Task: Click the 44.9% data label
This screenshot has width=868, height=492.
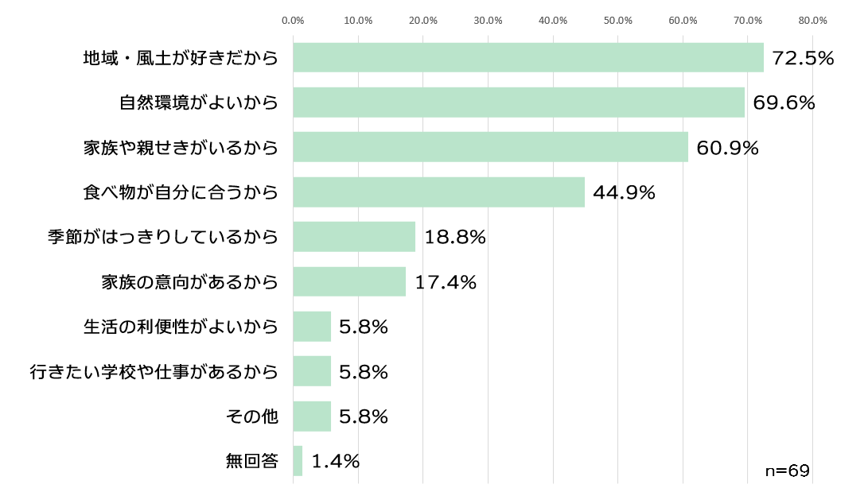Action: pyautogui.click(x=624, y=192)
